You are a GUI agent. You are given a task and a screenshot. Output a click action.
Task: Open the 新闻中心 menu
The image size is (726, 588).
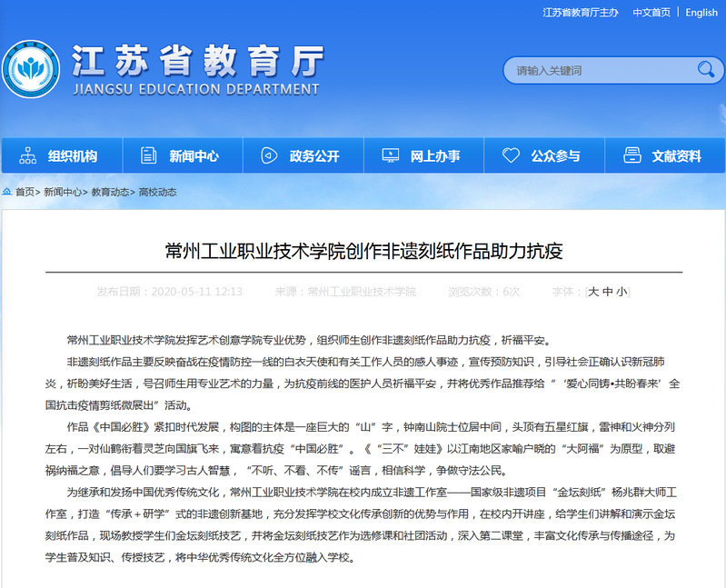tap(183, 155)
